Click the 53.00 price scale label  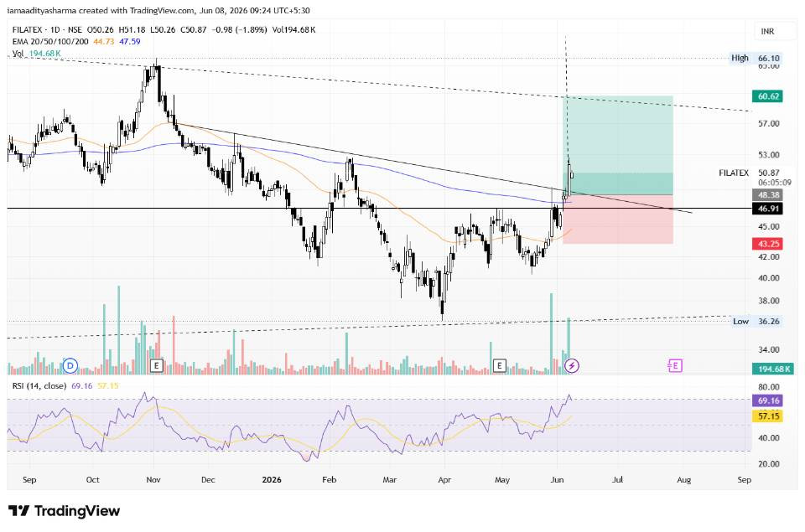tap(769, 154)
